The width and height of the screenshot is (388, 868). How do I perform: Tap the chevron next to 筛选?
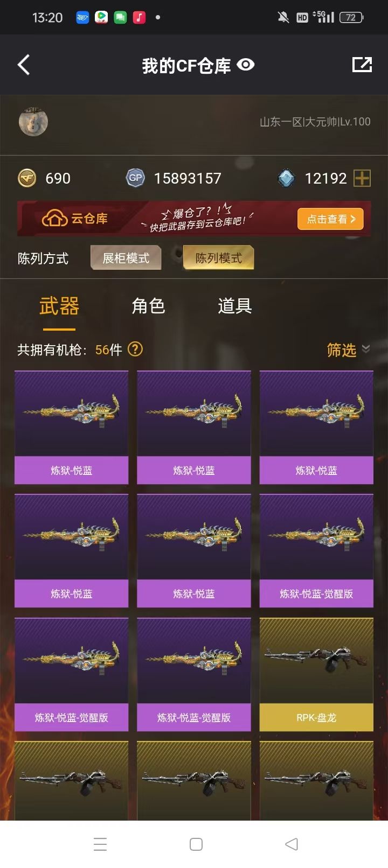tap(366, 349)
